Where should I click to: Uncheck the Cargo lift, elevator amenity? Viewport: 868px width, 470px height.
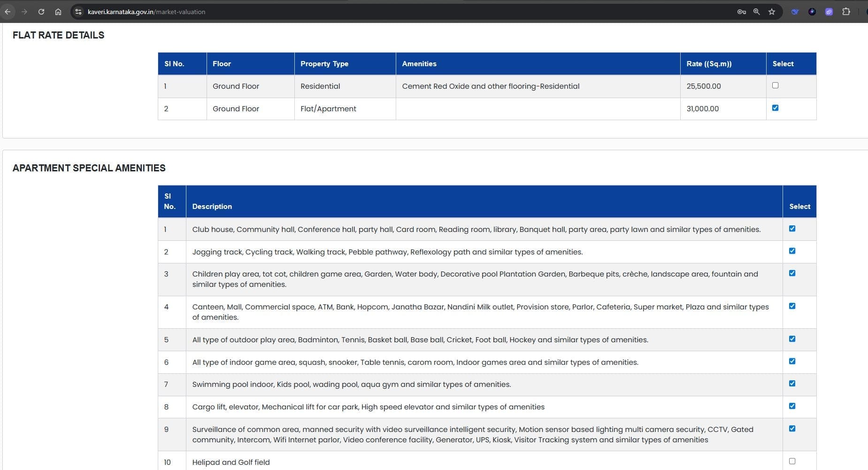pos(792,406)
